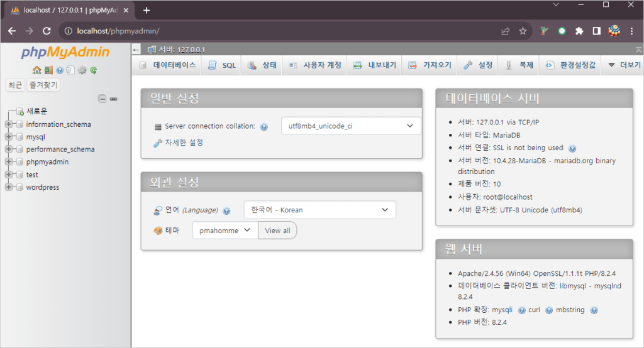
Task: Click the information_schema database cylinder icon
Action: tap(19, 124)
